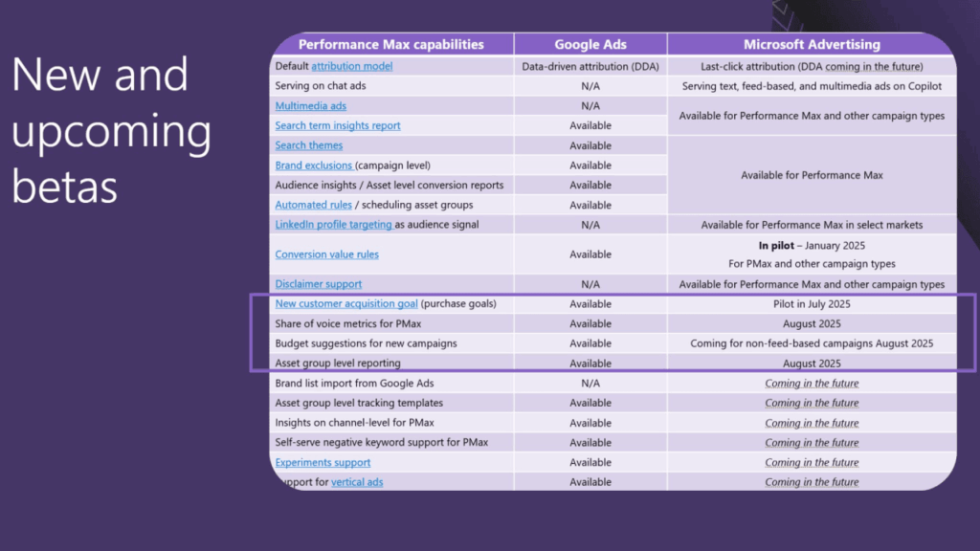Screen dimensions: 980x551
Task: Open the attribution model link
Action: (x=352, y=66)
